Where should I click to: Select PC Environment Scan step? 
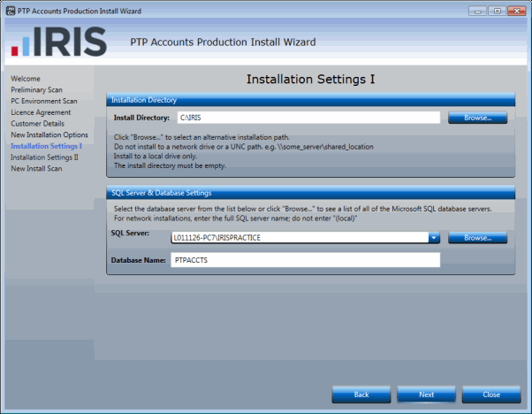[x=44, y=101]
